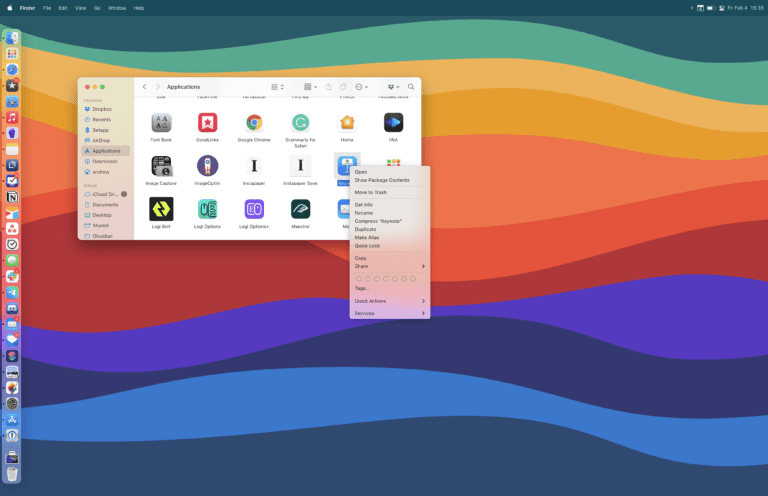
Task: Open the Trash in the Dock
Action: (12, 474)
